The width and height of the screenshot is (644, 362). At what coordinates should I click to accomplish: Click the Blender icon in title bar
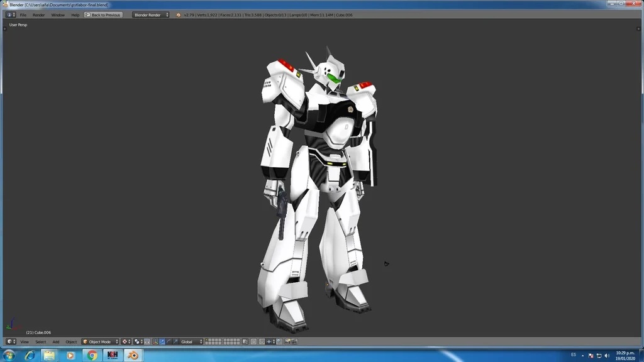[5, 4]
